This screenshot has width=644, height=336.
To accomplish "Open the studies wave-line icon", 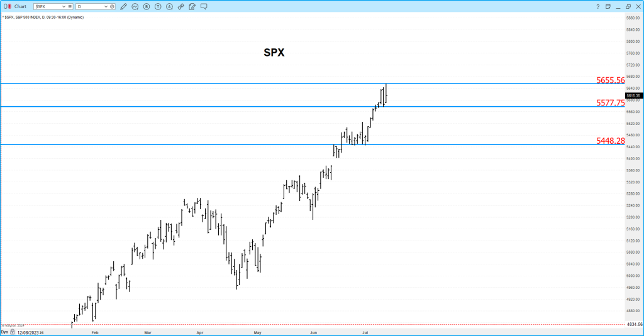I will [135, 6].
